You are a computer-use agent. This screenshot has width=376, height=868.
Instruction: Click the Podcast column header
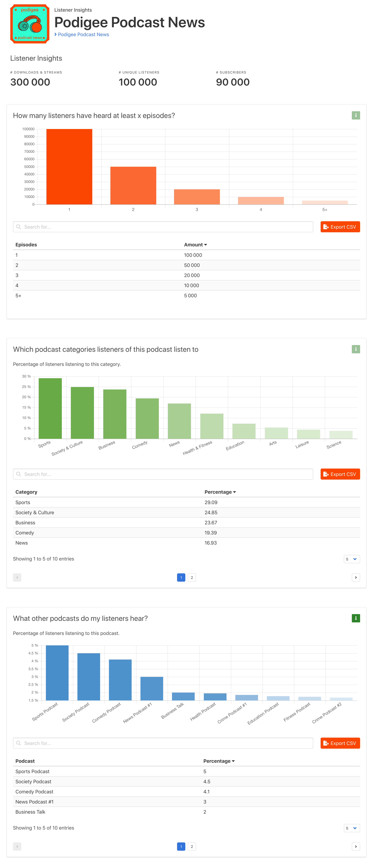click(25, 761)
